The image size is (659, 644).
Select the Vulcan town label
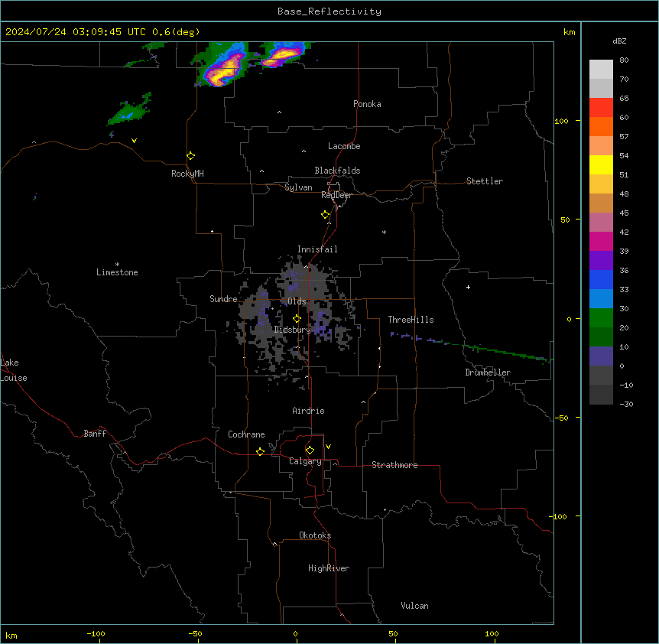(415, 606)
